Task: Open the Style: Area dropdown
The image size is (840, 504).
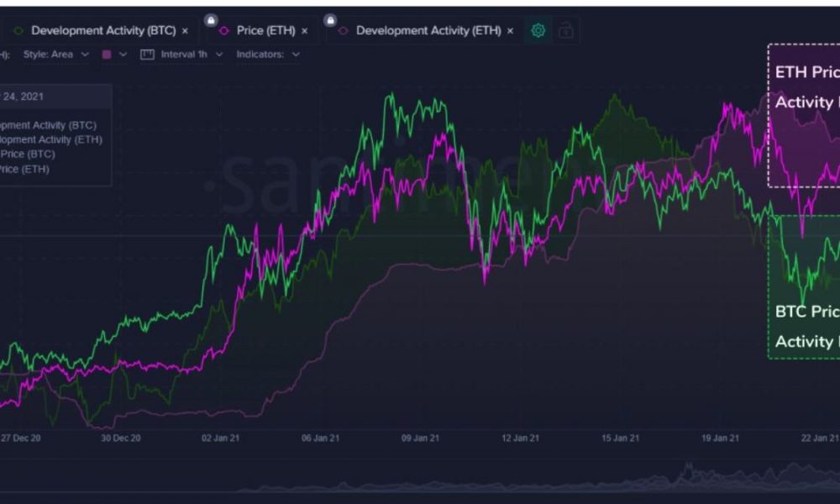Action: (55, 54)
